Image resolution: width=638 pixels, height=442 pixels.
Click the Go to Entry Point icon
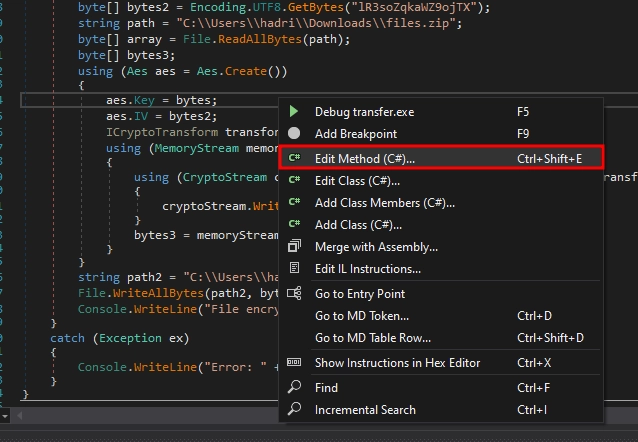294,294
